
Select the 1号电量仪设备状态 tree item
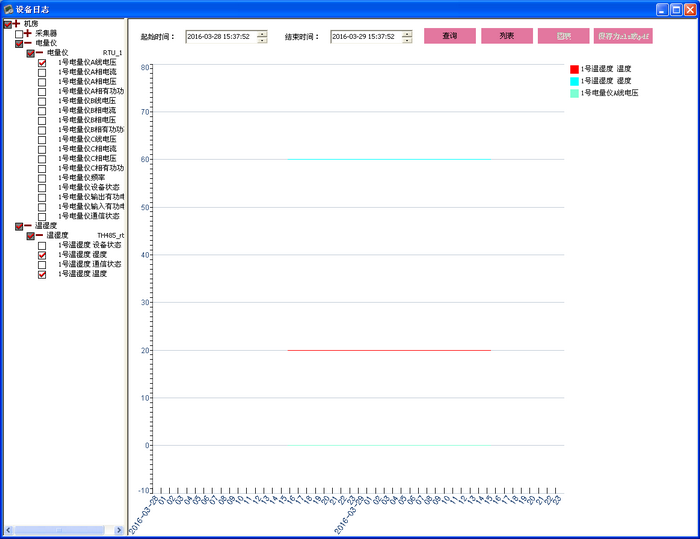pos(89,187)
